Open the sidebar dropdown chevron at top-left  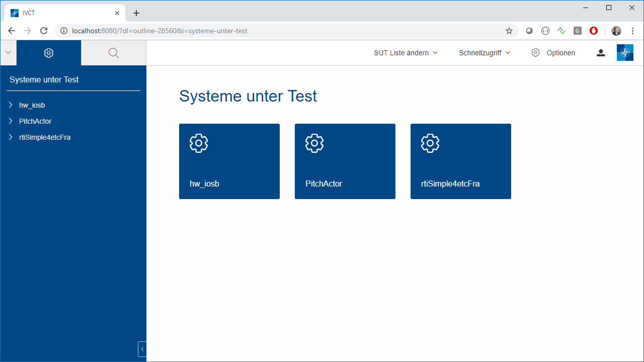[8, 53]
